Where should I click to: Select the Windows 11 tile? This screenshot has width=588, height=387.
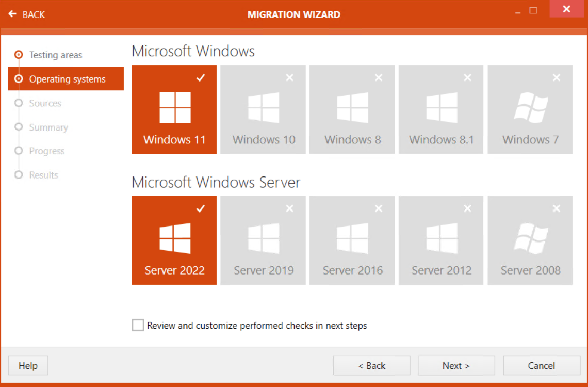pyautogui.click(x=174, y=109)
